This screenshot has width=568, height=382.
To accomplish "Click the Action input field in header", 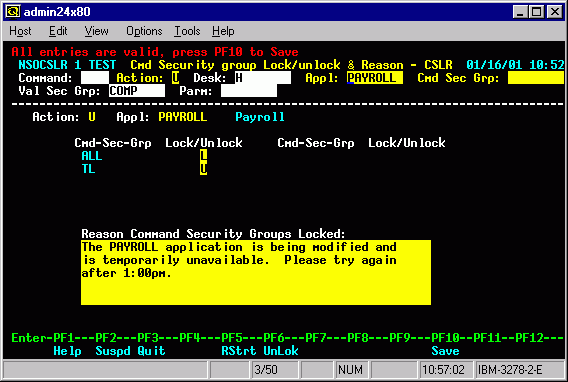I will (x=175, y=78).
